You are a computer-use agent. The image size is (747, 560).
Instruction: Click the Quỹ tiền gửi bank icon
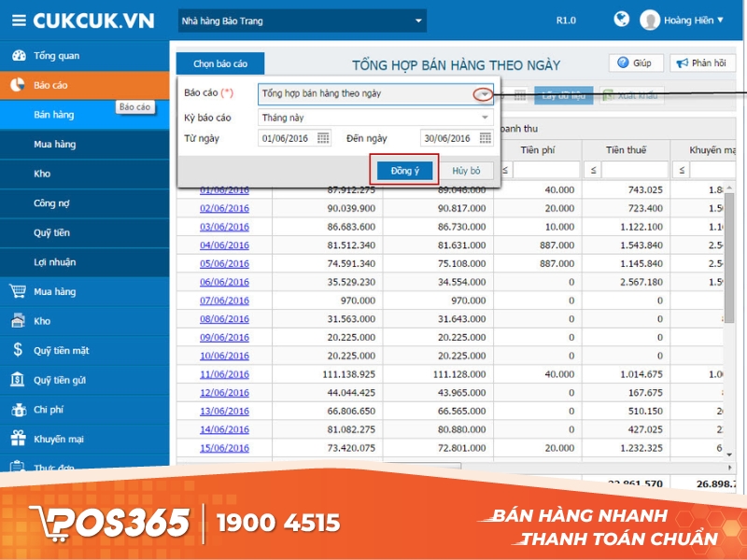click(x=18, y=380)
